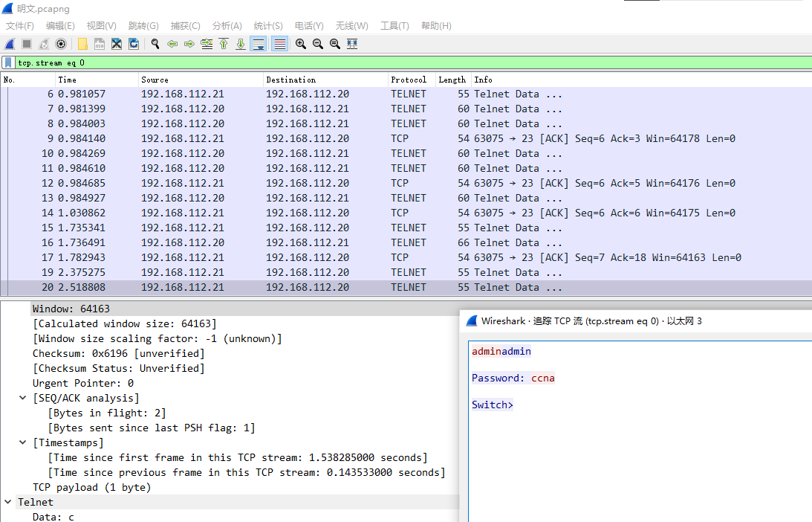Click the zoom in icon in the toolbar
812x522 pixels.
click(x=301, y=44)
